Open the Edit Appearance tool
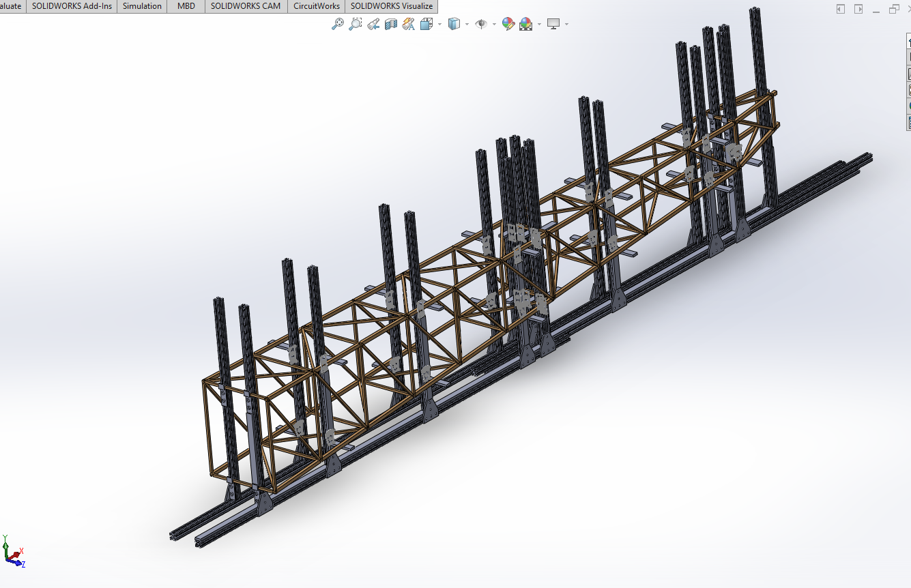 [x=508, y=24]
